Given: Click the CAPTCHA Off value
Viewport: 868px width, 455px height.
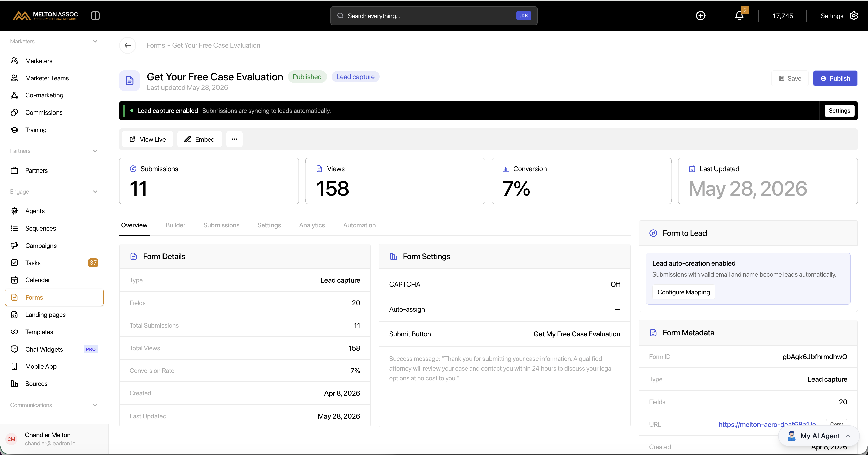Looking at the screenshot, I should [615, 284].
